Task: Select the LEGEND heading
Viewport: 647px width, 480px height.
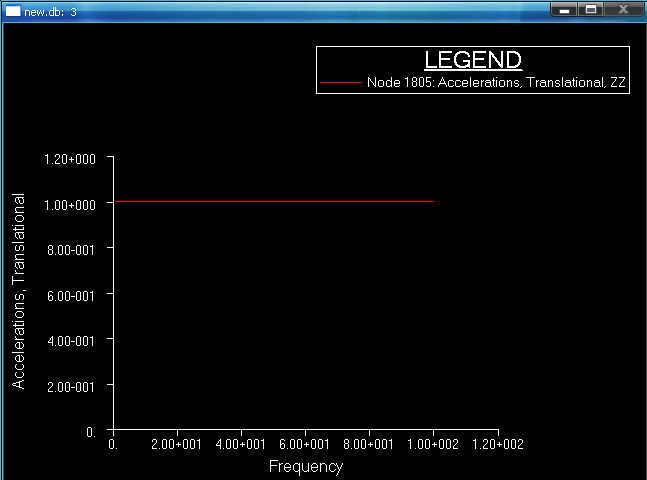Action: pyautogui.click(x=473, y=60)
